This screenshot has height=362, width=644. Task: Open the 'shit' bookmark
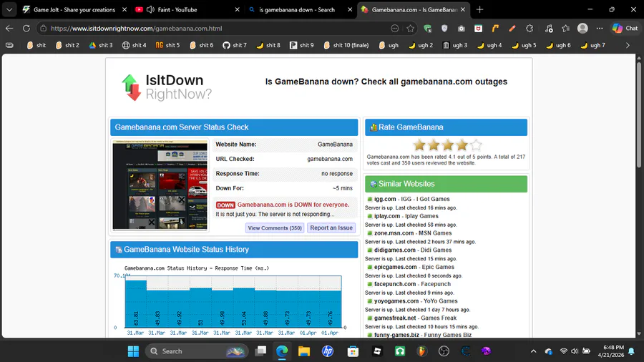pyautogui.click(x=36, y=45)
